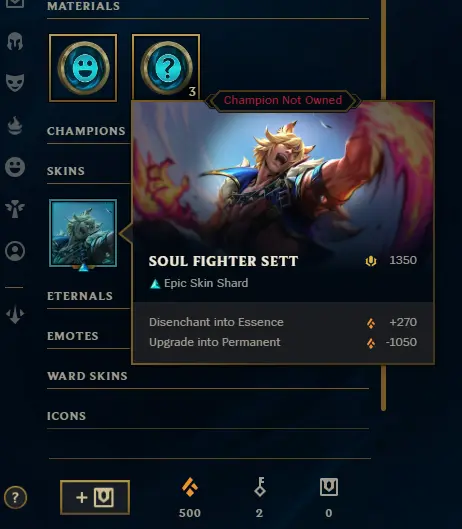462x529 pixels.
Task: Open the smiley emote token material
Action: pos(83,68)
